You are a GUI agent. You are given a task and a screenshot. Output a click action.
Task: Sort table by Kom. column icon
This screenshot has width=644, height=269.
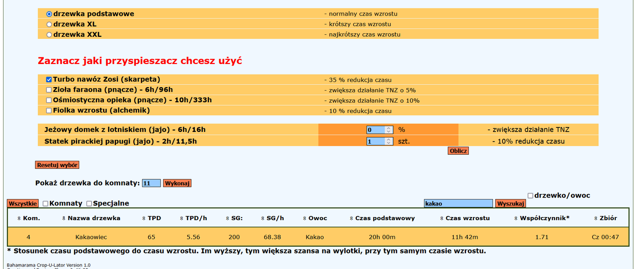(19, 219)
